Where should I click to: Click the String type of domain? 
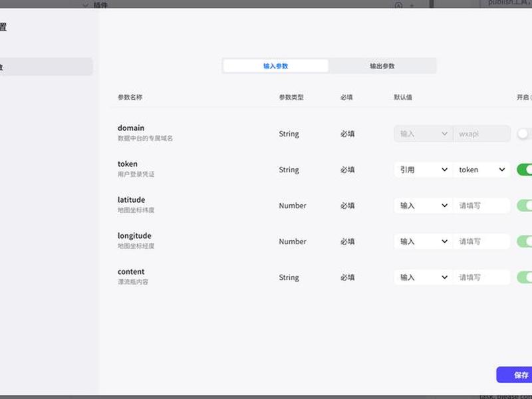pos(289,134)
